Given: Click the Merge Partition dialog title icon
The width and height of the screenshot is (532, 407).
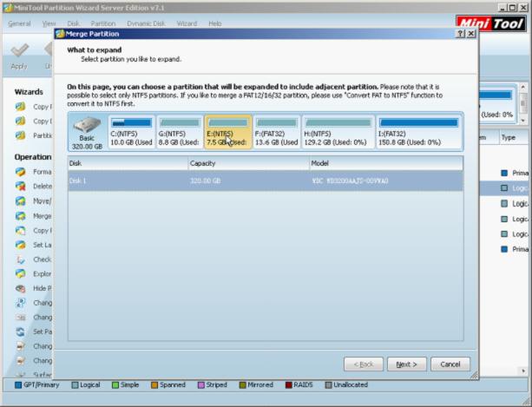Looking at the screenshot, I should click(x=60, y=34).
